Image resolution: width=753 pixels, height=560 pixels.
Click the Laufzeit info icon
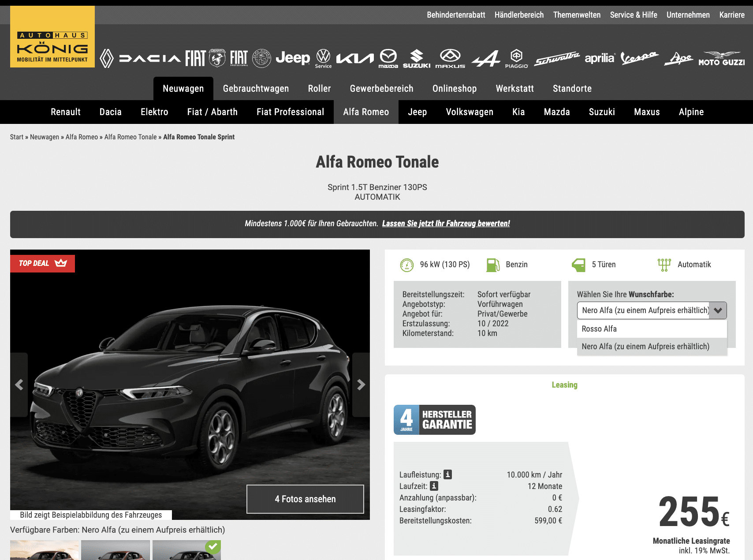point(434,486)
